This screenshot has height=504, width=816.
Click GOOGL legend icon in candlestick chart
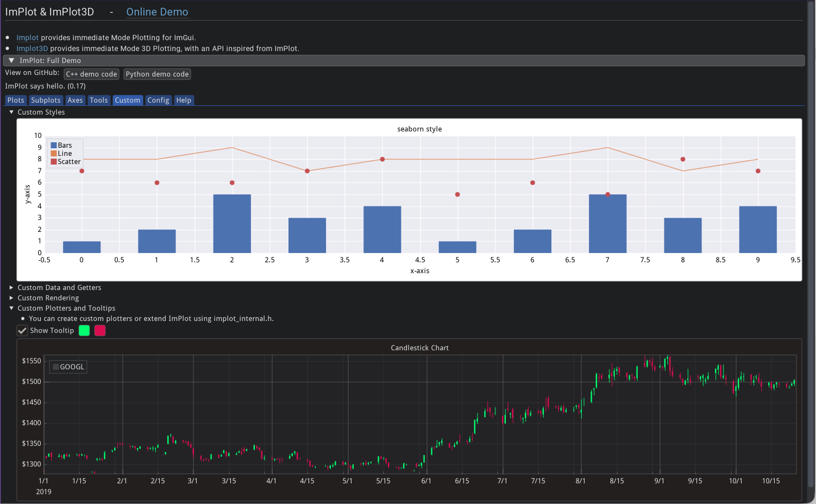pyautogui.click(x=56, y=367)
